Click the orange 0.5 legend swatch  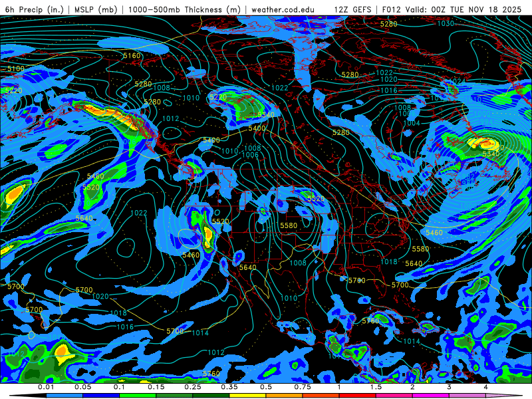285,396
